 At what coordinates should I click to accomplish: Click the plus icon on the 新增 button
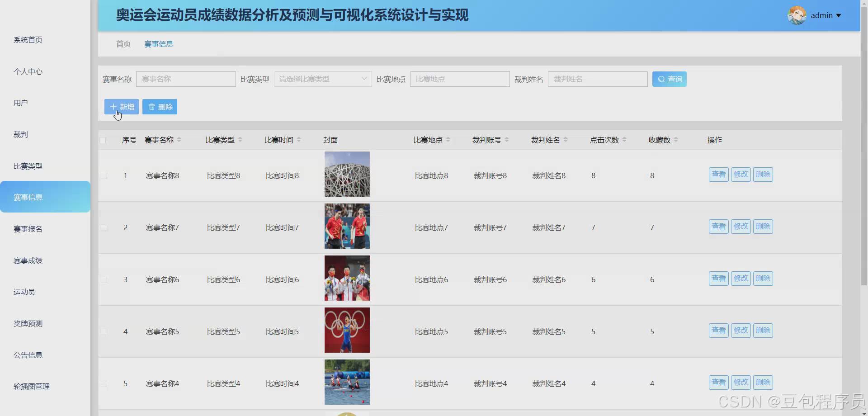pyautogui.click(x=113, y=107)
